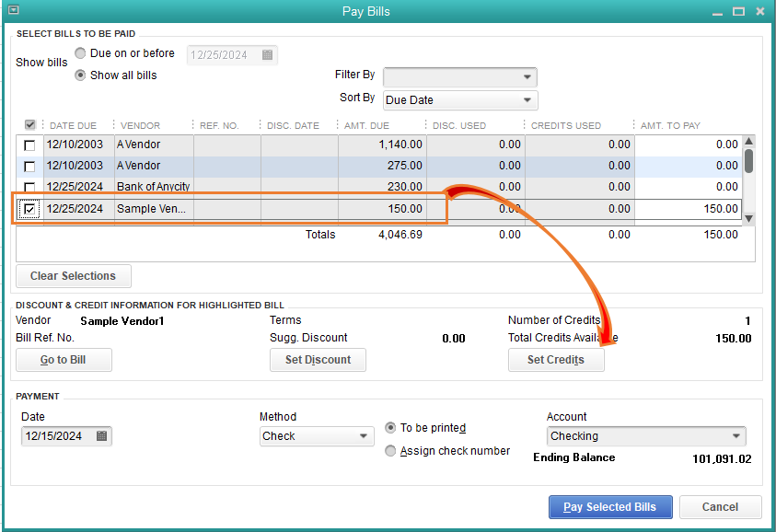Viewport: 776px width, 532px height.
Task: Select the 'To be printed' option
Action: coord(390,428)
